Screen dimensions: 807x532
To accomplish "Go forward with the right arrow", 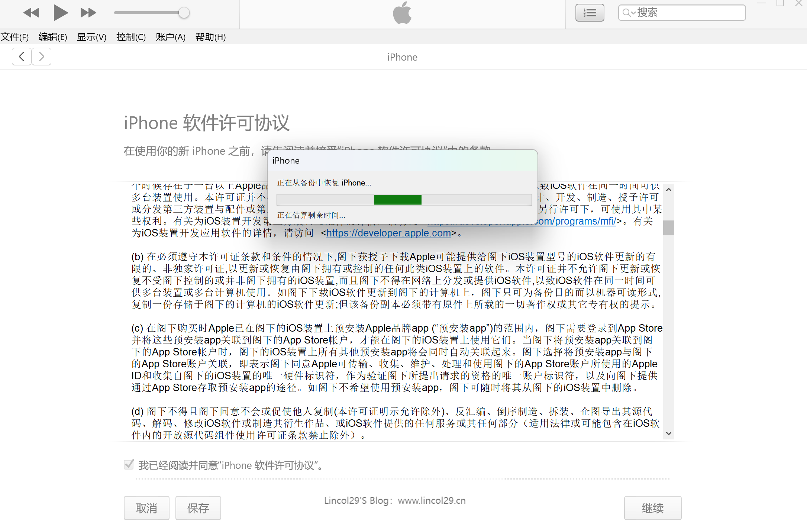I will (42, 57).
